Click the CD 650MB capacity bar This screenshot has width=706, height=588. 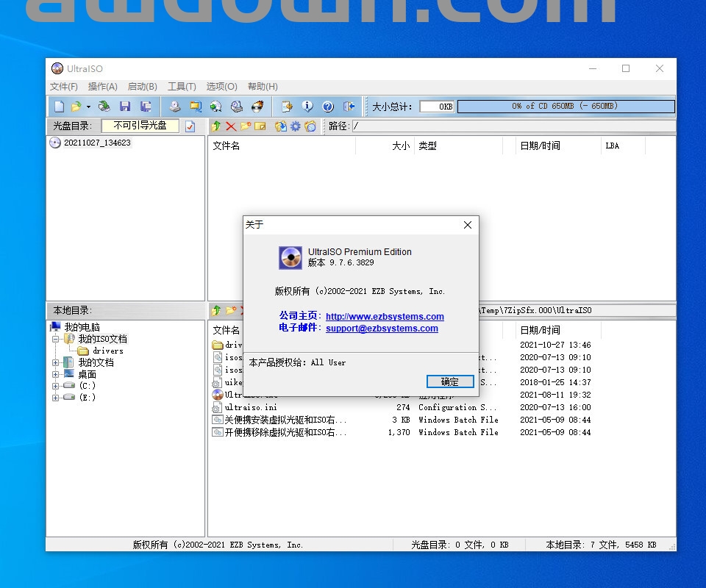(565, 107)
